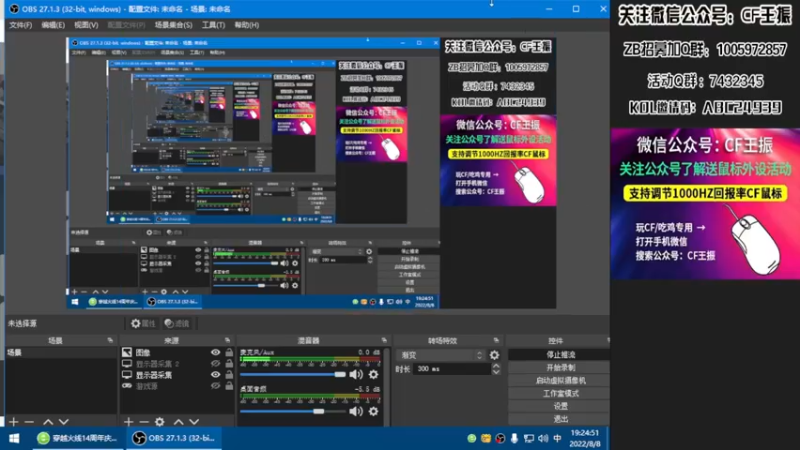800x450 pixels.
Task: Click the microphone icon in the system tray
Action: point(514,438)
